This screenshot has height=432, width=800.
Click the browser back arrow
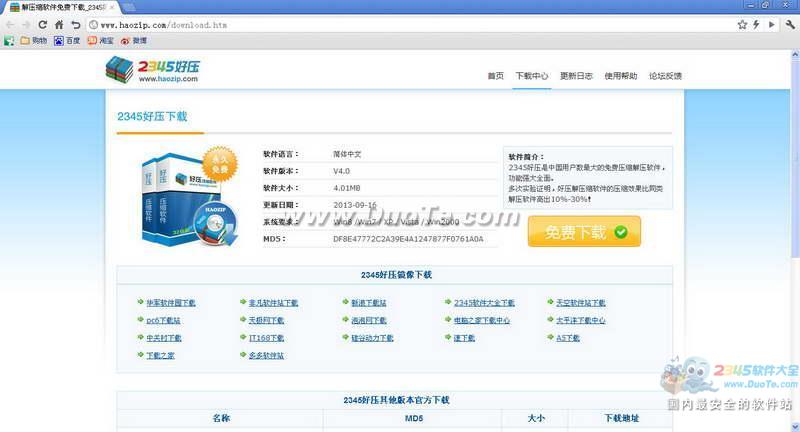[x=10, y=24]
